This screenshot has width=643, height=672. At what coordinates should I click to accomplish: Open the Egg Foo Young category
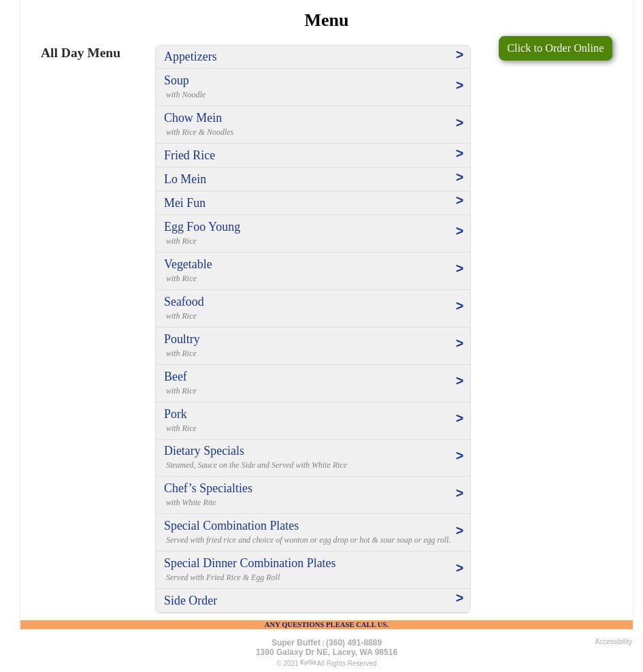[202, 227]
